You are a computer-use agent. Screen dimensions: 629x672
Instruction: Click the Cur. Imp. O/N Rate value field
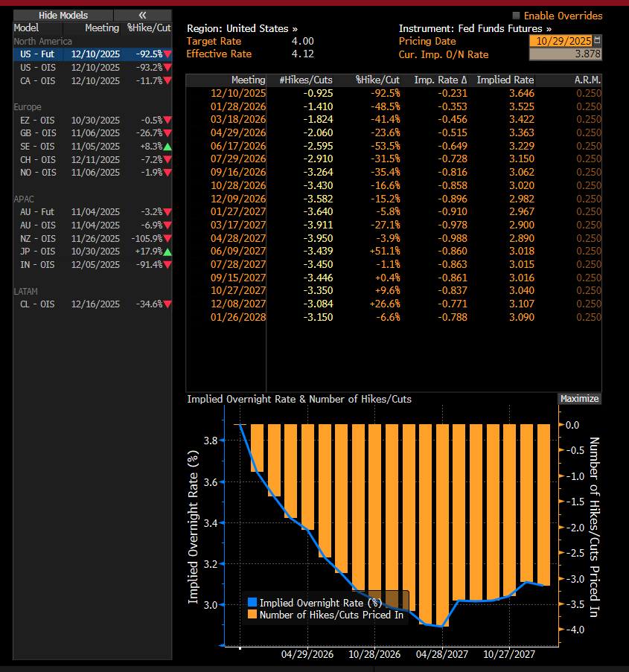tap(566, 54)
